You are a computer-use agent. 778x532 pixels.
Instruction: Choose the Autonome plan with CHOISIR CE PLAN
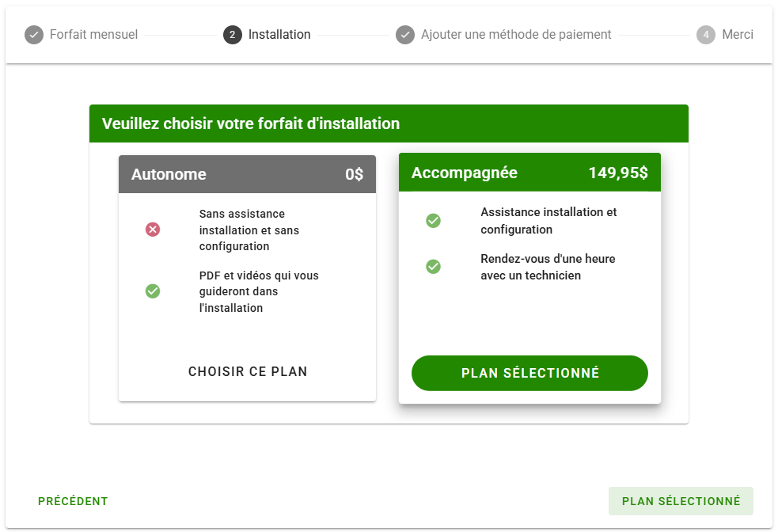[x=248, y=371]
